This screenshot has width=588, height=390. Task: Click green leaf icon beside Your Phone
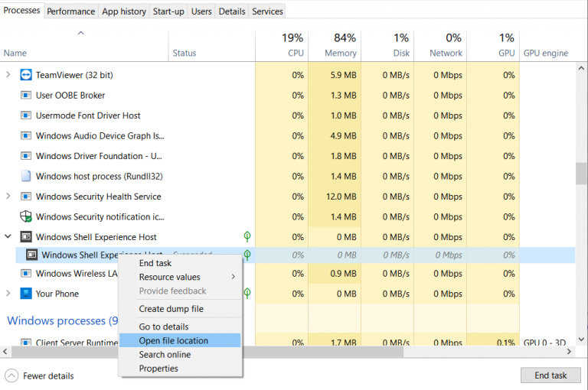click(x=247, y=294)
